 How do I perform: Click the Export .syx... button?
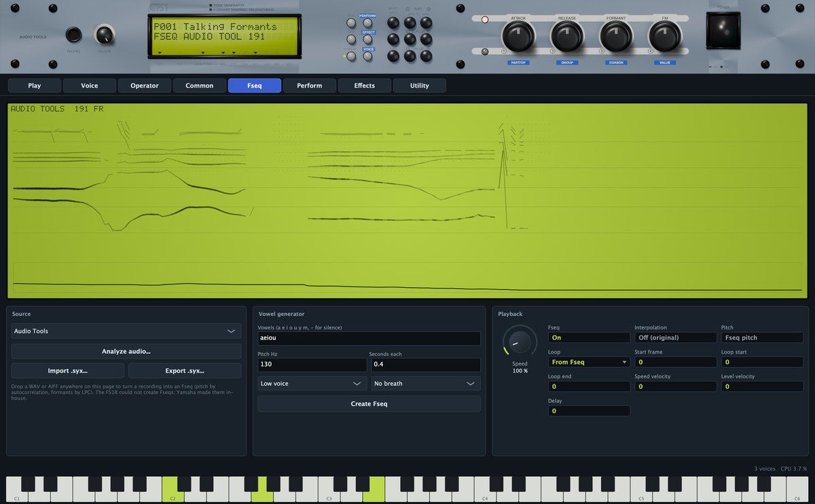[185, 371]
